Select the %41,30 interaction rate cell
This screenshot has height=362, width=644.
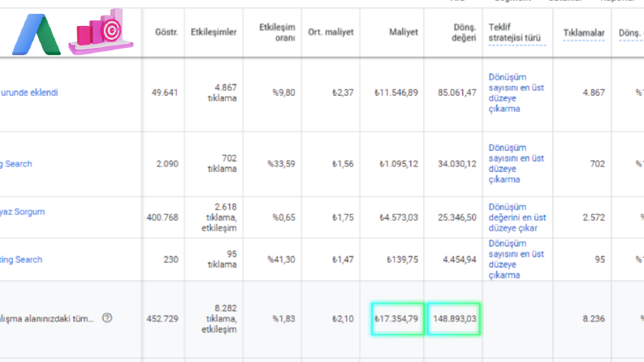[x=281, y=260]
